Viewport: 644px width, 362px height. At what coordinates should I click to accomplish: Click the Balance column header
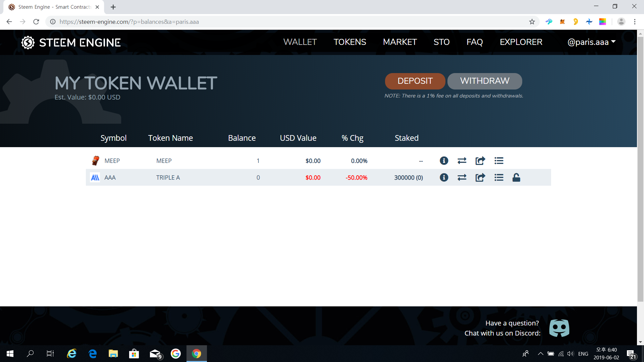click(x=242, y=138)
